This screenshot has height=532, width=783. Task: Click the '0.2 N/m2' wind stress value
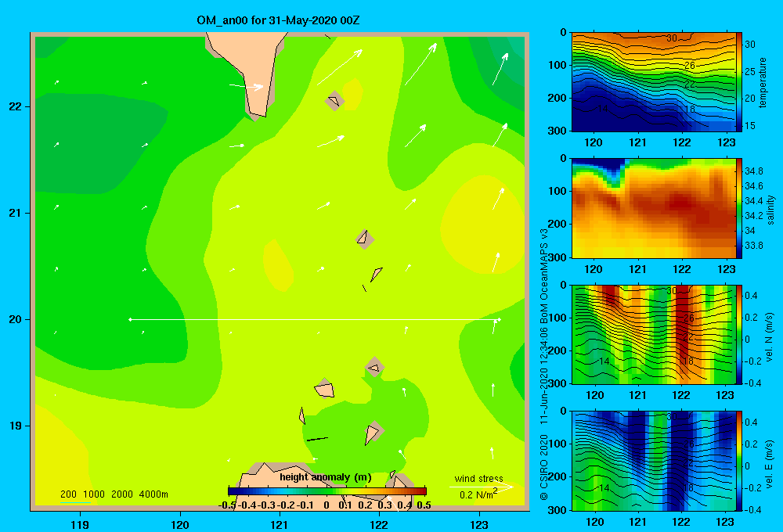click(478, 494)
